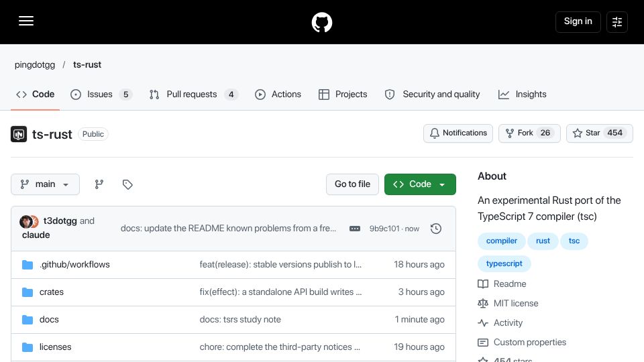The height and width of the screenshot is (362, 644).
Task: Open the MIT license link
Action: 508,303
